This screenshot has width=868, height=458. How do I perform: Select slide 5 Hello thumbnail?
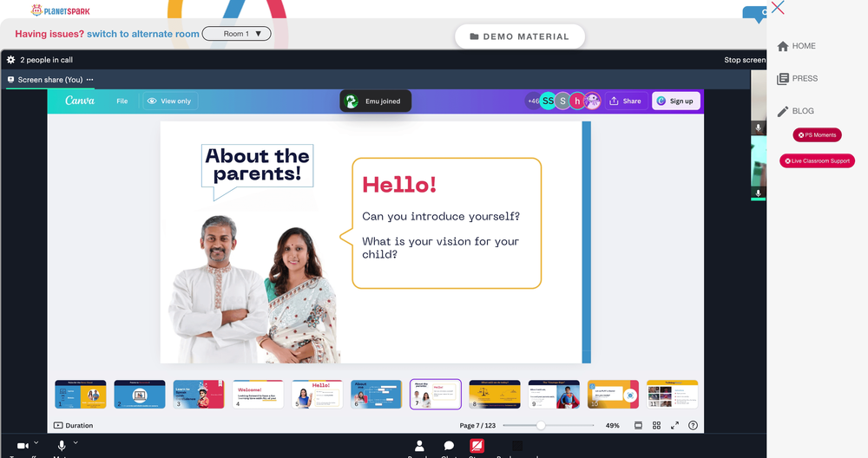tap(317, 395)
